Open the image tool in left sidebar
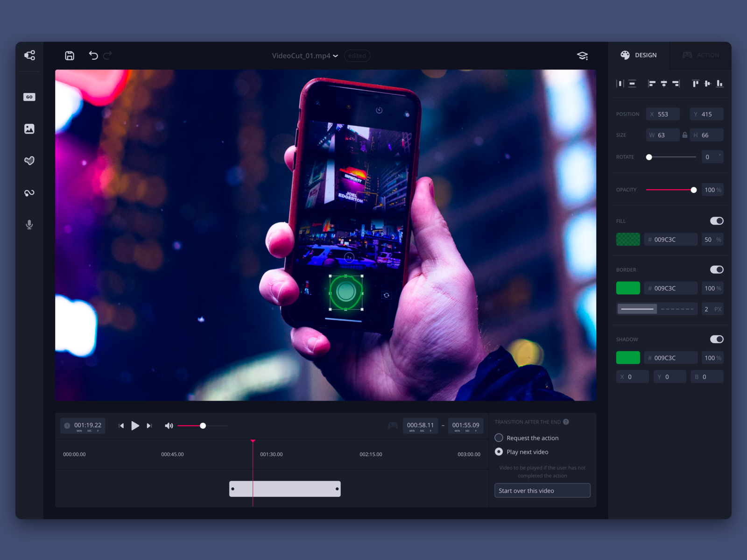Screen dimensions: 747x560 29,129
